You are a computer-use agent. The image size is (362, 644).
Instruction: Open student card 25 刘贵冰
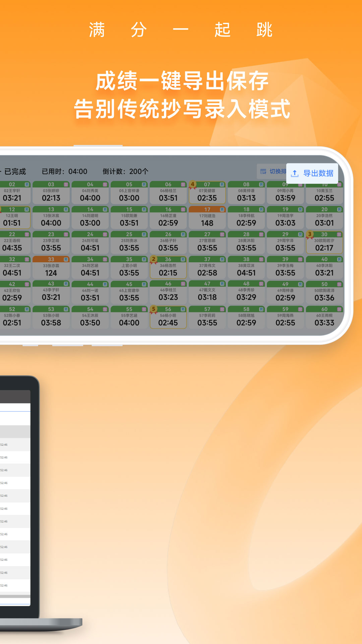pyautogui.click(x=129, y=243)
